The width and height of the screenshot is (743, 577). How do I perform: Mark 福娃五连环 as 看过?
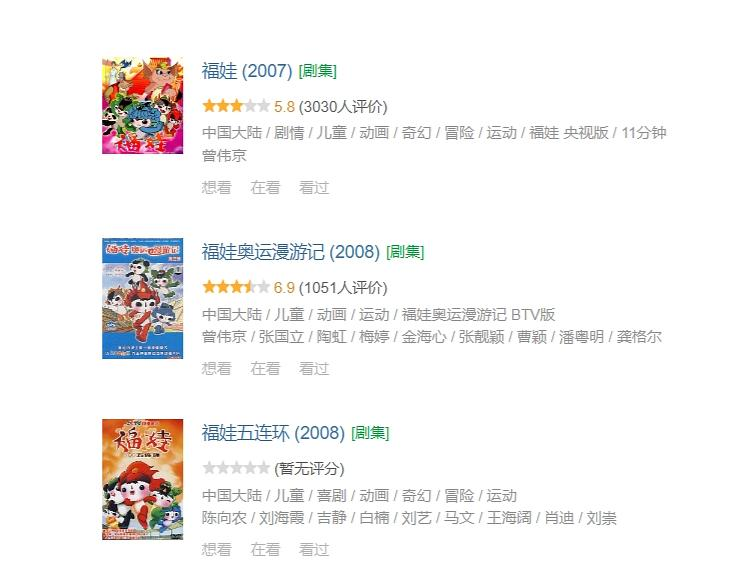tap(314, 550)
